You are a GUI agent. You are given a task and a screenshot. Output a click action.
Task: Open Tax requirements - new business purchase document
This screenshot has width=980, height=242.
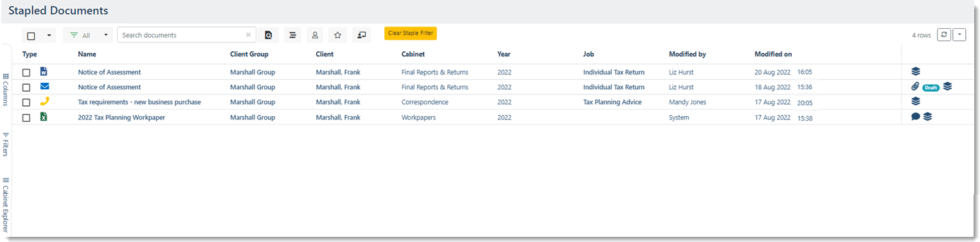(139, 102)
